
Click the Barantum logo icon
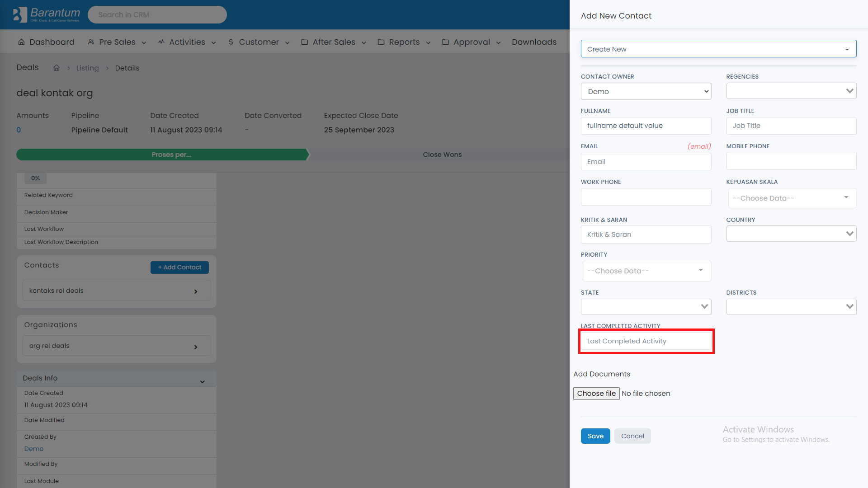20,14
